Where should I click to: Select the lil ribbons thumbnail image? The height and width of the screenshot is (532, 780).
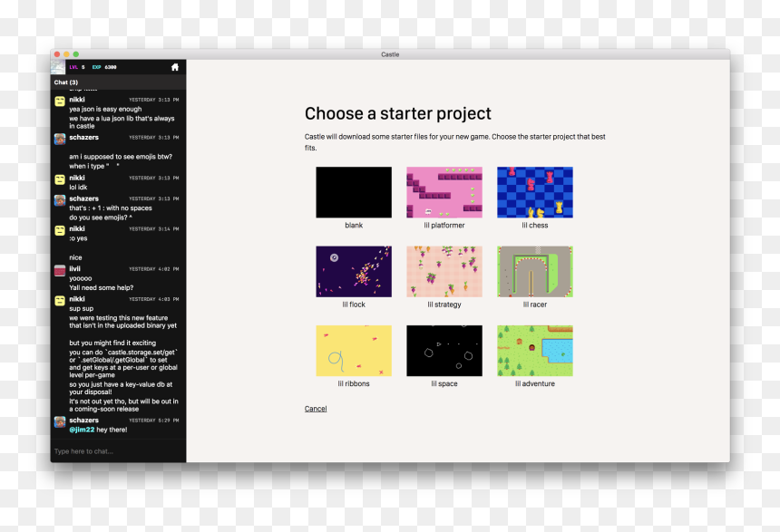point(354,351)
